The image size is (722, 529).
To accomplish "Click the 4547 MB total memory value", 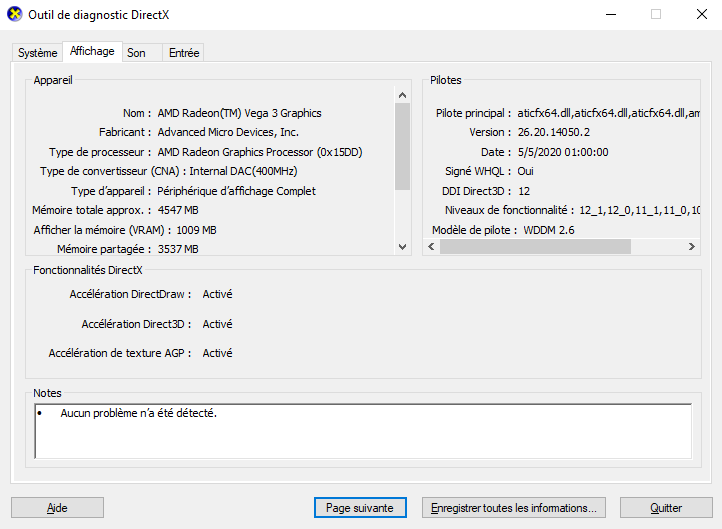I will pyautogui.click(x=178, y=210).
